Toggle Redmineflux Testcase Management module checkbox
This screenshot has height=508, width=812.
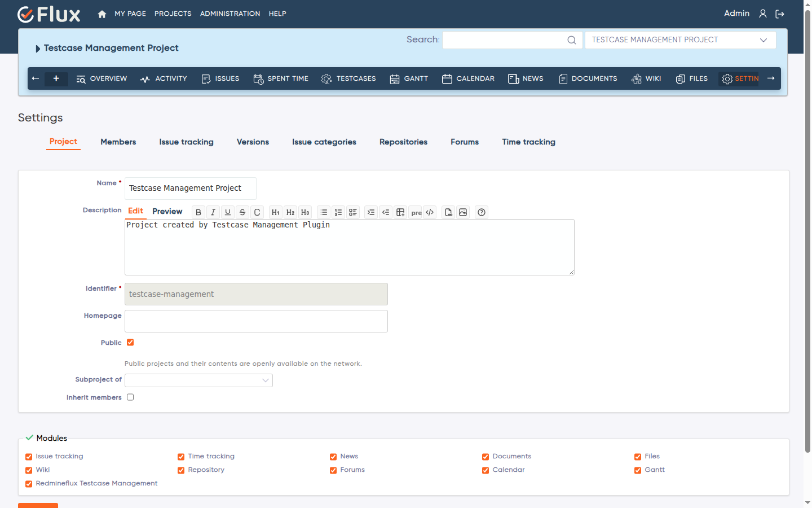pyautogui.click(x=29, y=484)
